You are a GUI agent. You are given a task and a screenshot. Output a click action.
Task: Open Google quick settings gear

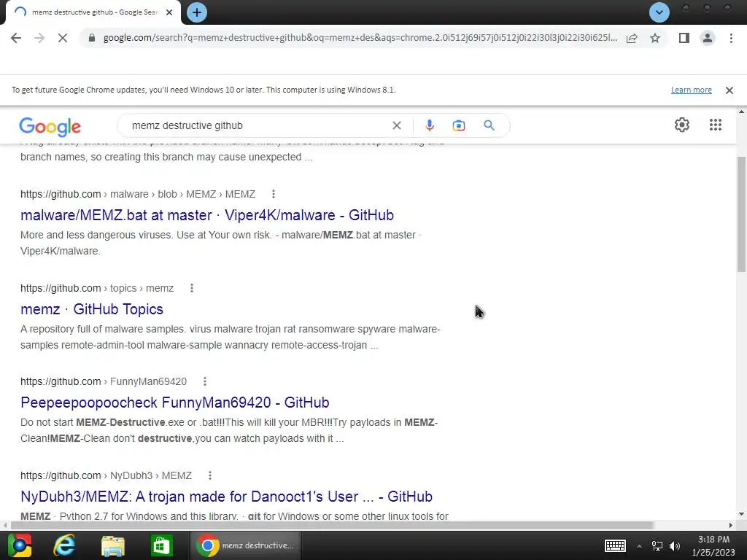click(x=682, y=125)
